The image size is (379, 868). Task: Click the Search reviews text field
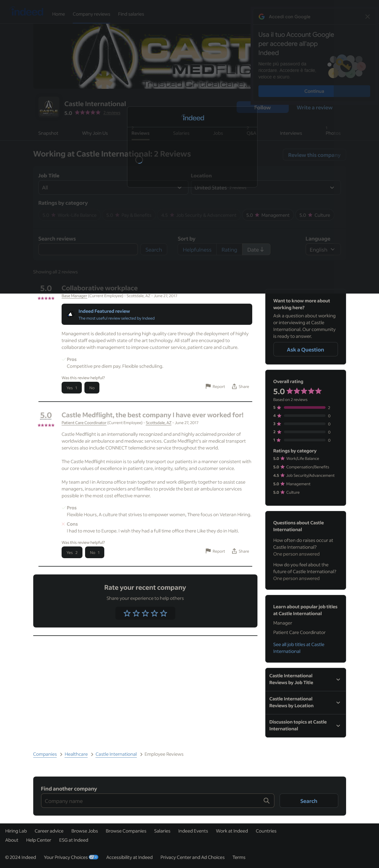(88, 250)
